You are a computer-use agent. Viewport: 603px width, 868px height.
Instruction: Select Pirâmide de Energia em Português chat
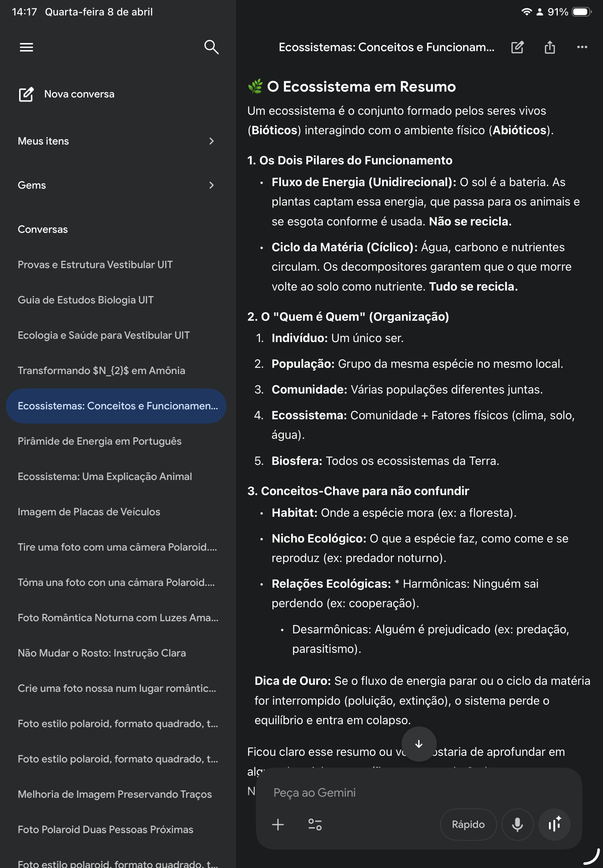[x=99, y=441]
